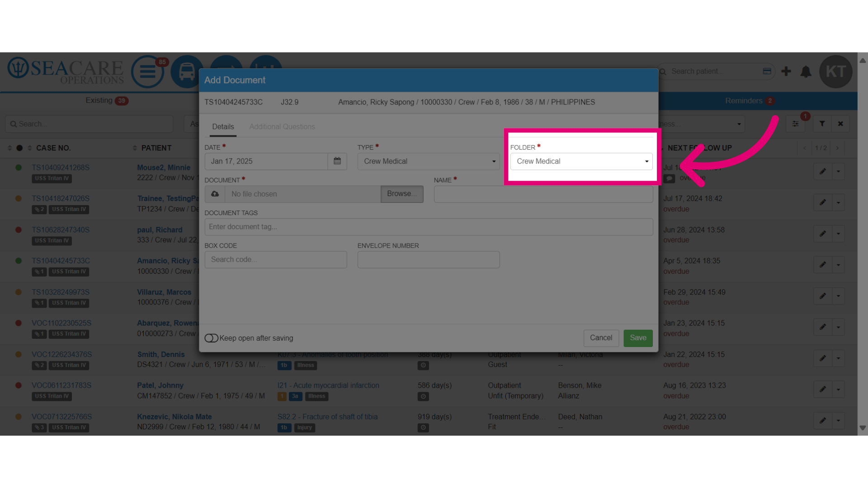Click the Date field showing Jan 17, 2025

click(266, 161)
